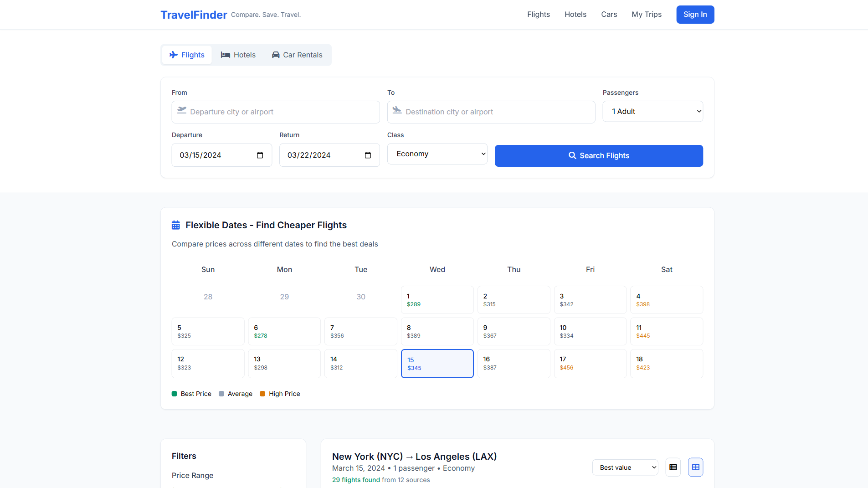868x488 pixels.
Task: Select March 1 at $289
Action: [437, 299]
